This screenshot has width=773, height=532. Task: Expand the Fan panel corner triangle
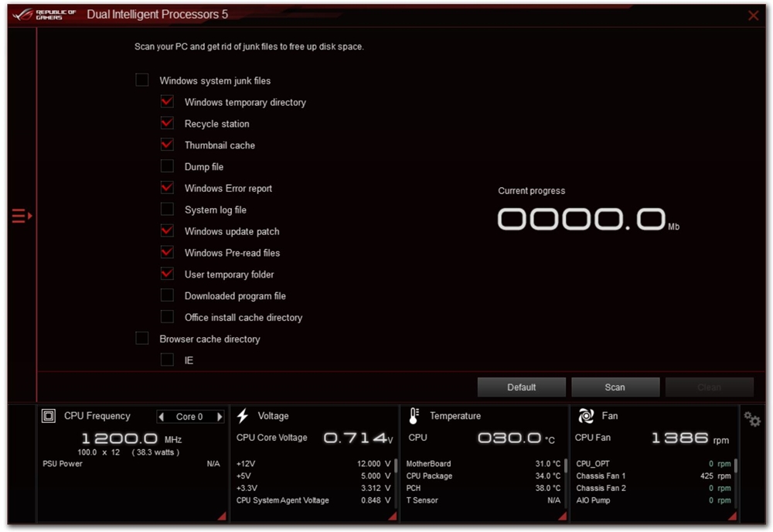coord(733,517)
